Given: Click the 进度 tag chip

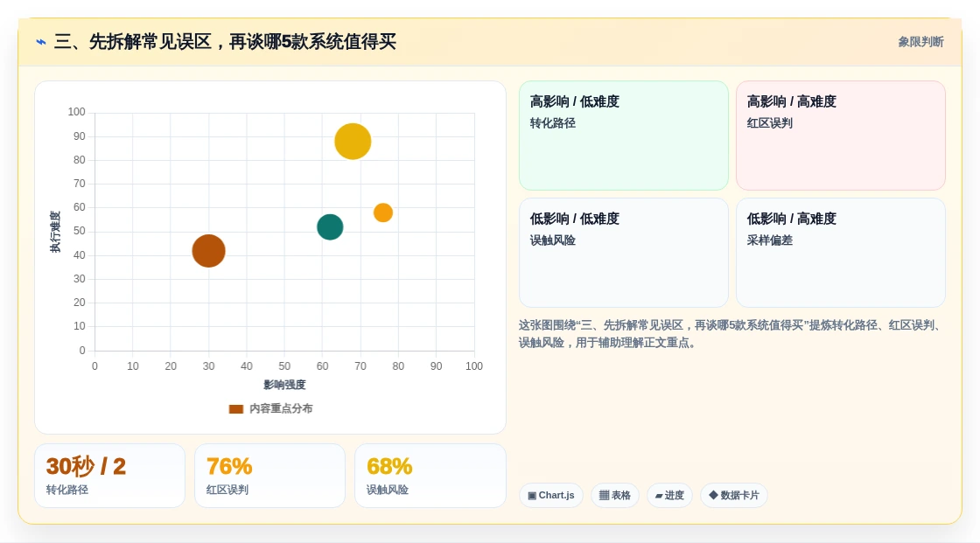Looking at the screenshot, I should 669,496.
